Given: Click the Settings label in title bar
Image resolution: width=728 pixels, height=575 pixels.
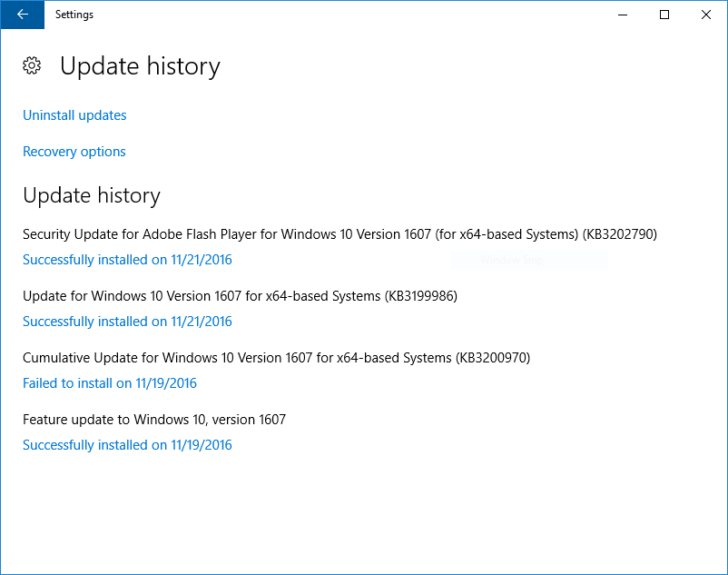Looking at the screenshot, I should 74,15.
